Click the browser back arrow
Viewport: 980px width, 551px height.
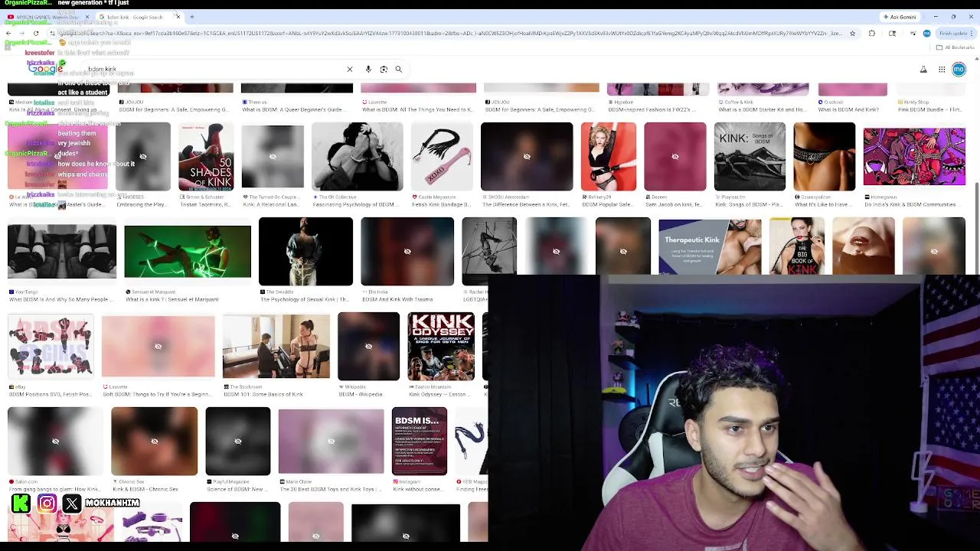tap(8, 34)
